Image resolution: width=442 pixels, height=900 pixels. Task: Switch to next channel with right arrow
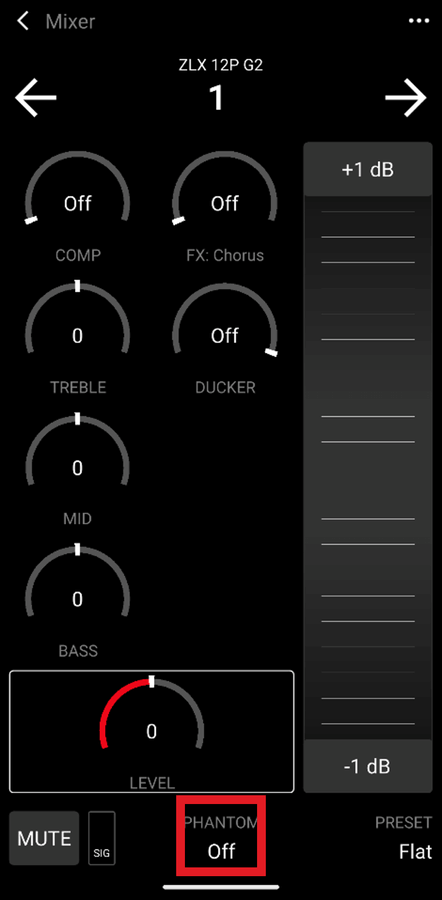(406, 98)
